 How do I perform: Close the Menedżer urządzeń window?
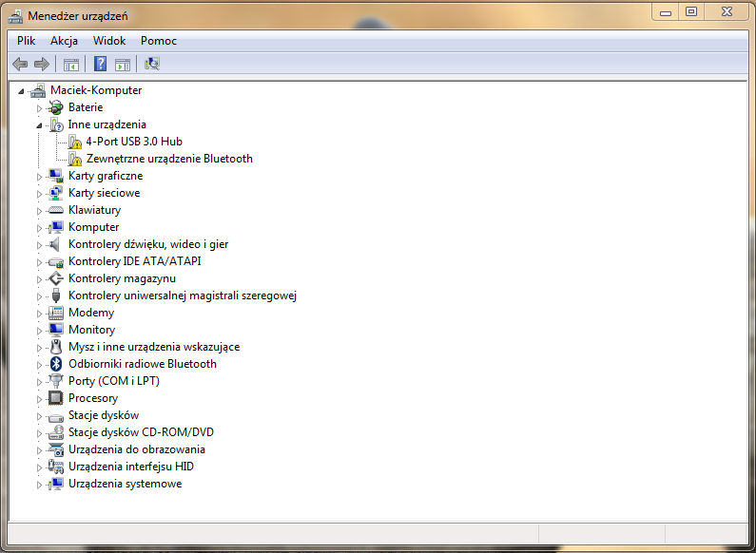pos(727,12)
